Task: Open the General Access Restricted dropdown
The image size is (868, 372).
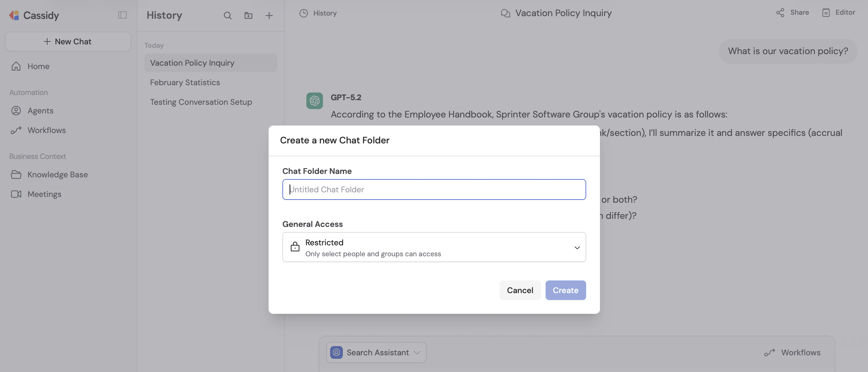Action: pos(434,247)
